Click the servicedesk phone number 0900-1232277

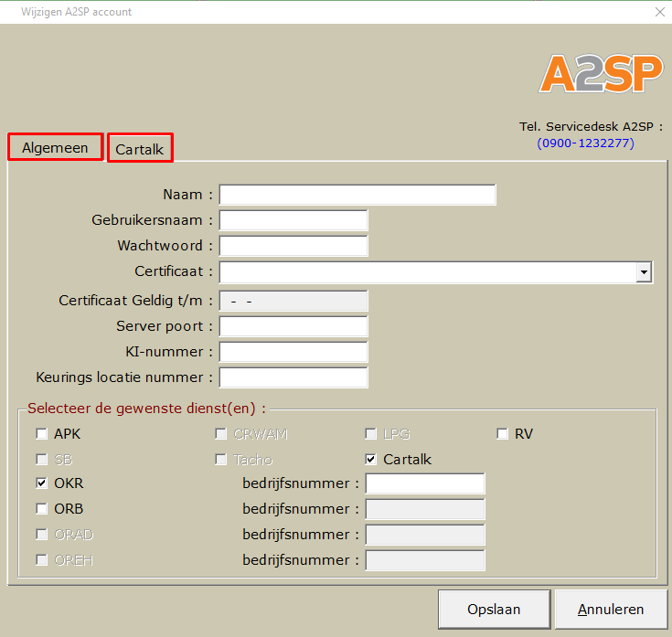tap(586, 143)
